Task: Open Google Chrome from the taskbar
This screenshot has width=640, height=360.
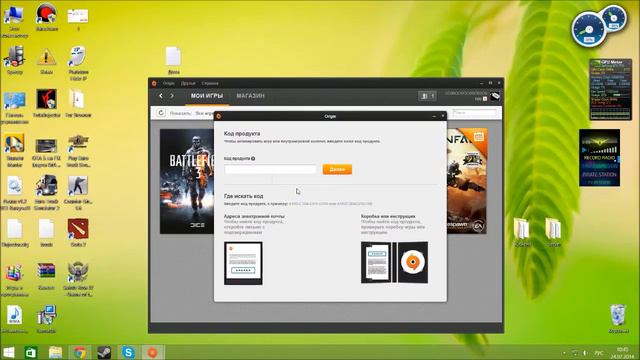Action: click(x=80, y=352)
